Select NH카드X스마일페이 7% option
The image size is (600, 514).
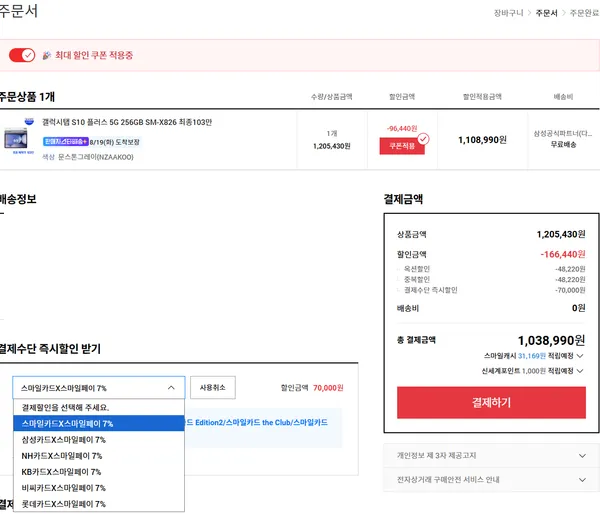[99, 455]
